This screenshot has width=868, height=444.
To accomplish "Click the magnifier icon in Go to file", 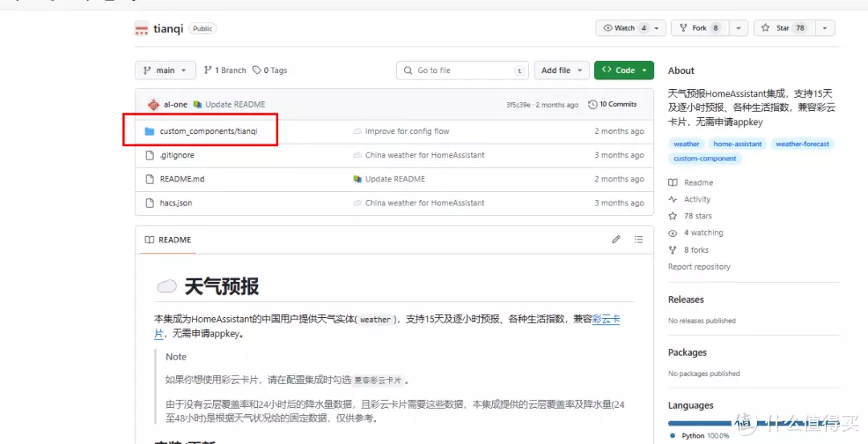I will pyautogui.click(x=408, y=70).
